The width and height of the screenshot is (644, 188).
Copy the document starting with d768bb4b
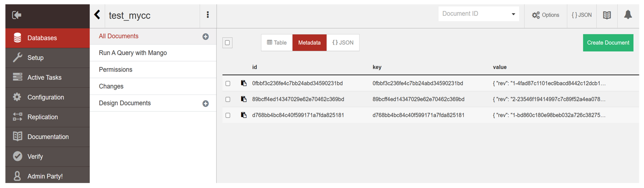[243, 115]
